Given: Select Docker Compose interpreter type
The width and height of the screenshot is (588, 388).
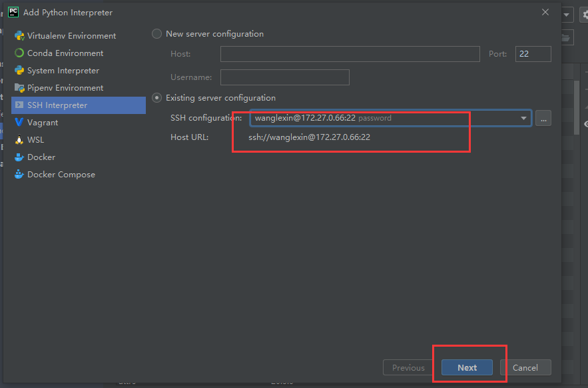Looking at the screenshot, I should (79, 174).
